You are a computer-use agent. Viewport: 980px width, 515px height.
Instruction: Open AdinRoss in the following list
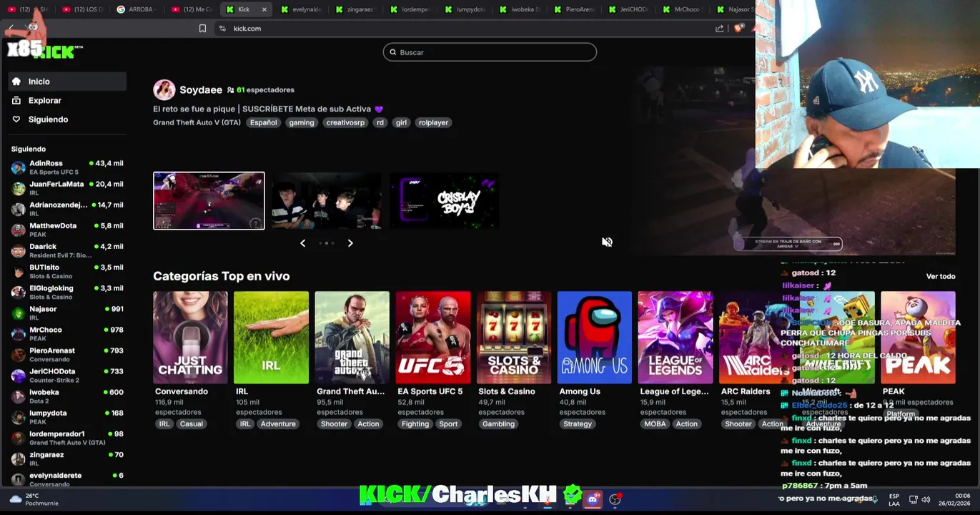coord(67,167)
